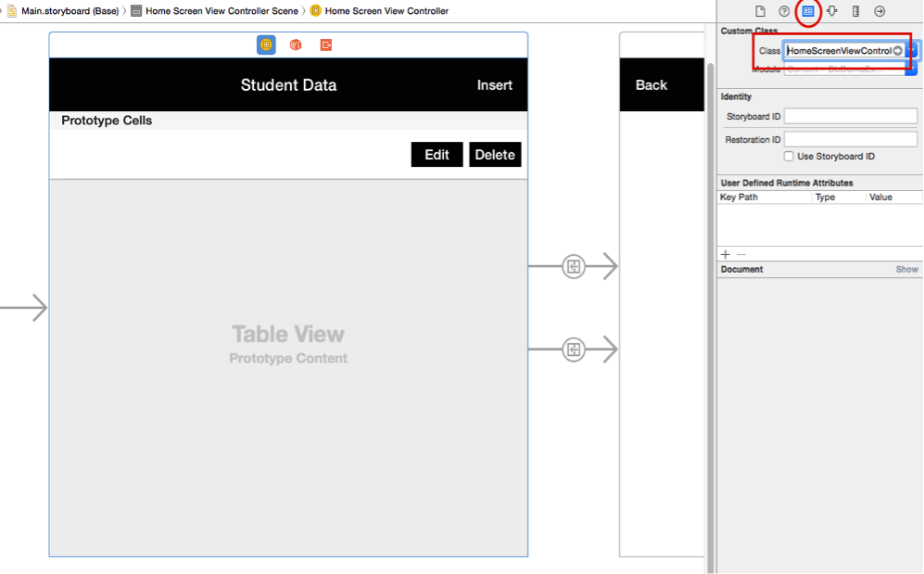
Task: Select the Edit button in prototype cell
Action: (437, 155)
